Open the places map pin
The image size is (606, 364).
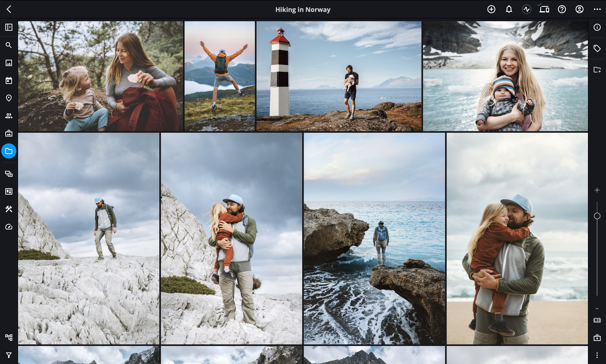(x=9, y=98)
